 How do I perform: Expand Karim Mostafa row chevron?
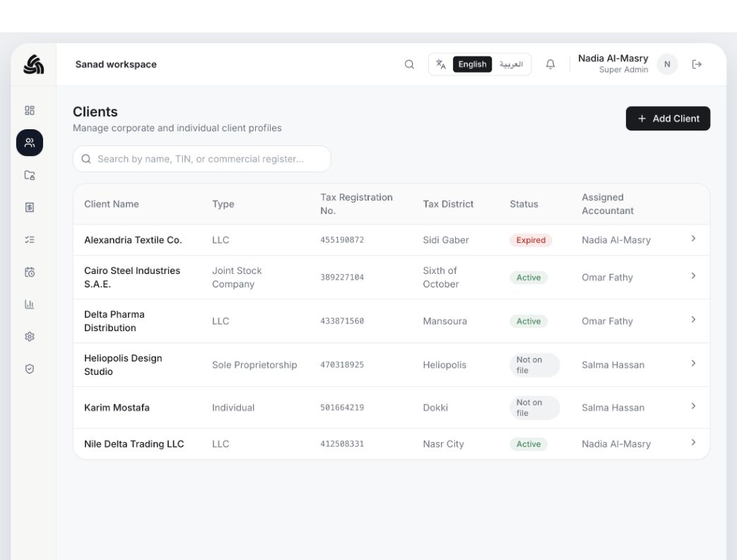(693, 406)
